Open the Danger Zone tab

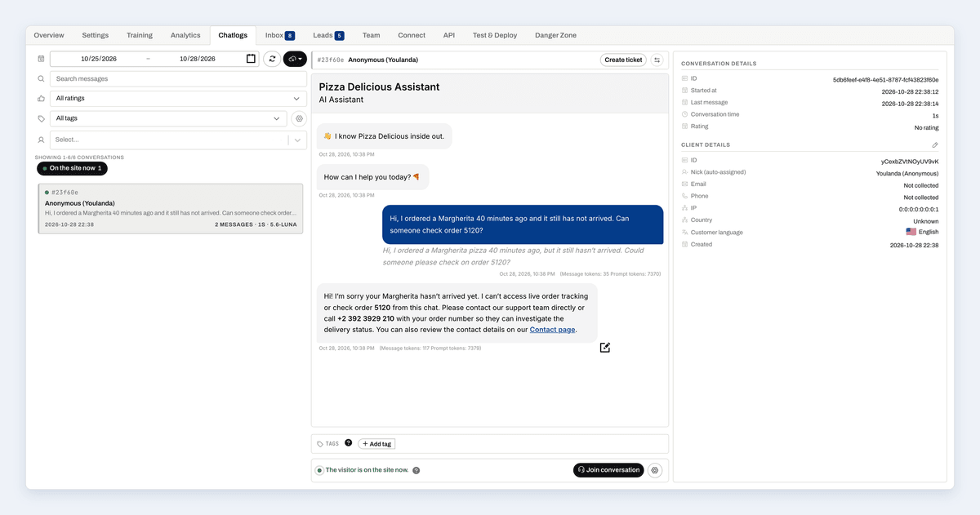(x=555, y=35)
